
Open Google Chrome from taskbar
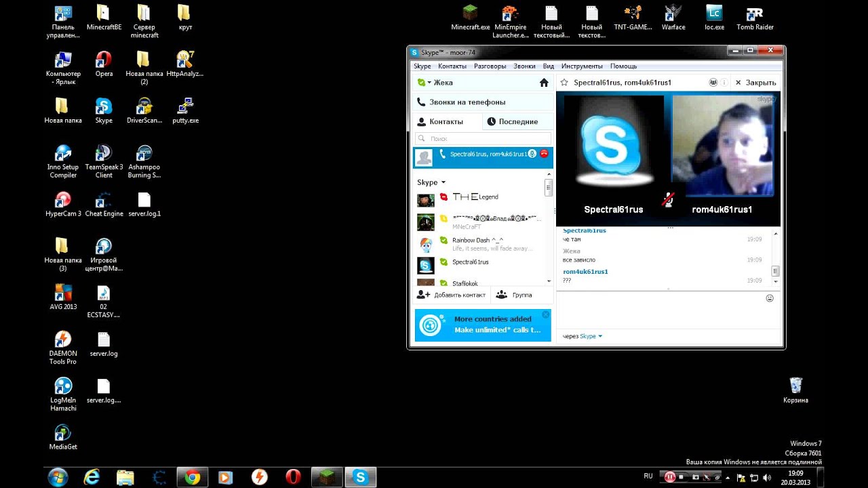[193, 478]
